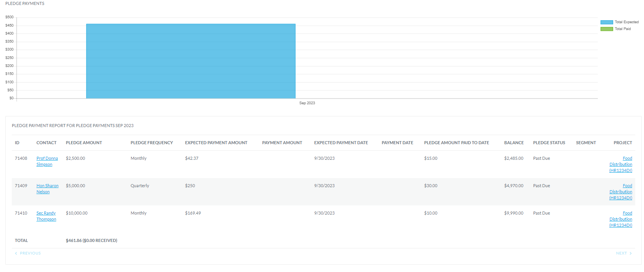Viewport: 644px width, 272px height.
Task: Click Monthly frequency in row 71410
Action: point(139,213)
